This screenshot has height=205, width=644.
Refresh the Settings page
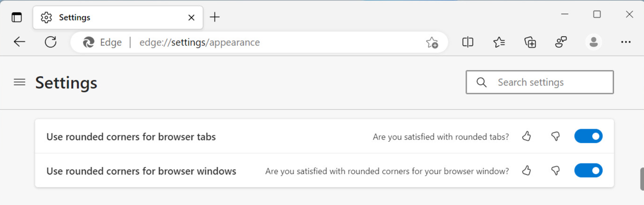(51, 42)
